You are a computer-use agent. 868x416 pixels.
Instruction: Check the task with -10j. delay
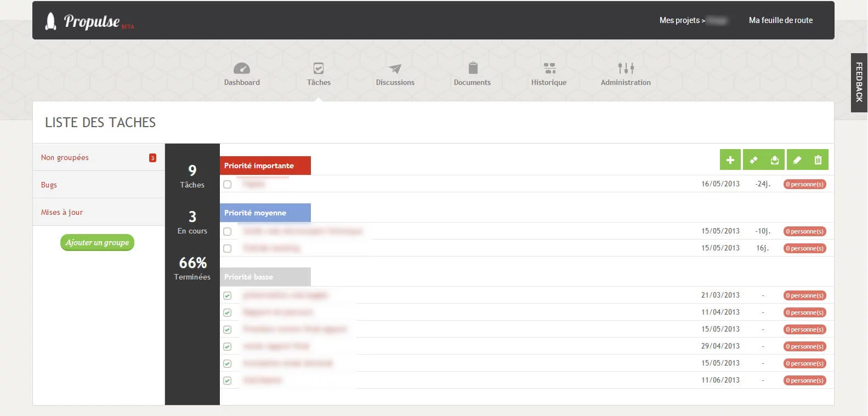pos(228,232)
